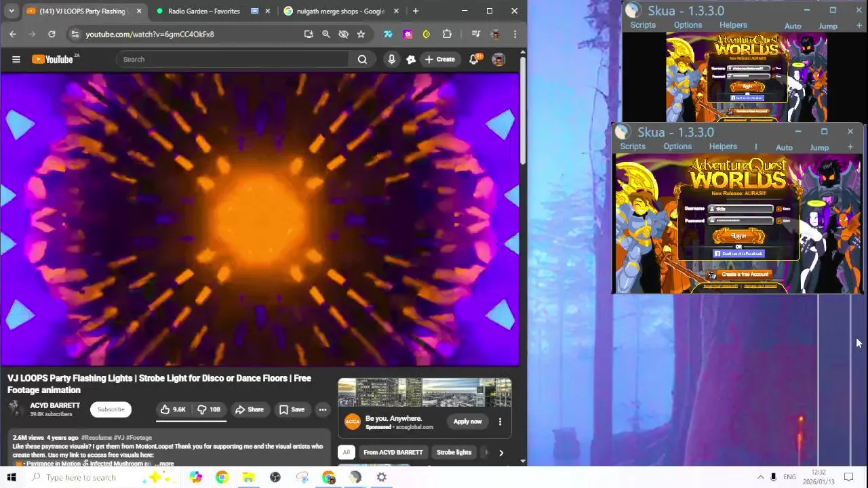Open the Chrome three-dot menu

click(x=515, y=34)
